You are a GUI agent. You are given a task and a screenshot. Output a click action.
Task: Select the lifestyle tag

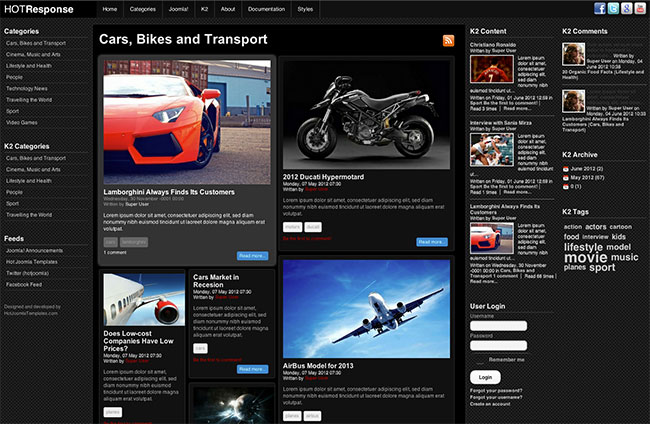(x=583, y=247)
